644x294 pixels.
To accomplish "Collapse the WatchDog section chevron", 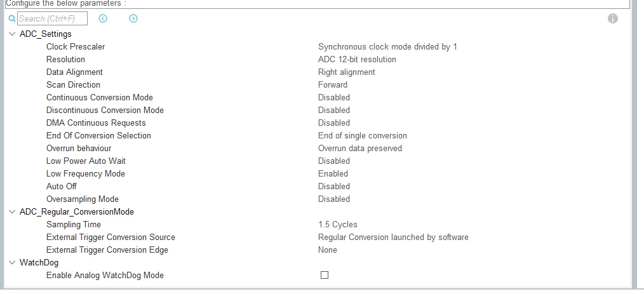I will [12, 263].
